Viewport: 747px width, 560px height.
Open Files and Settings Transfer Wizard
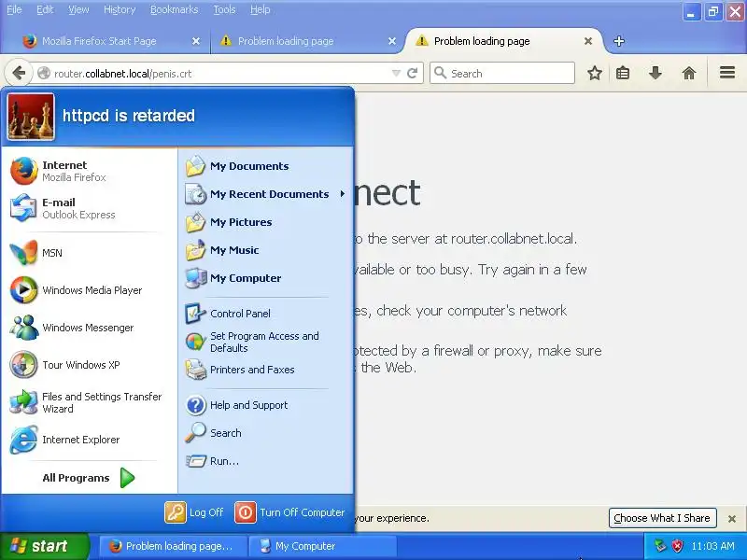point(88,402)
